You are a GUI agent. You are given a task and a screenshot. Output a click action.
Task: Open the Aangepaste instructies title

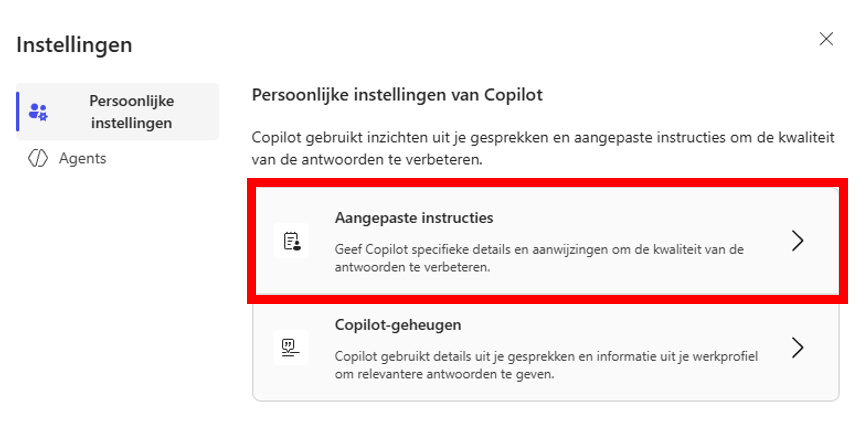413,217
